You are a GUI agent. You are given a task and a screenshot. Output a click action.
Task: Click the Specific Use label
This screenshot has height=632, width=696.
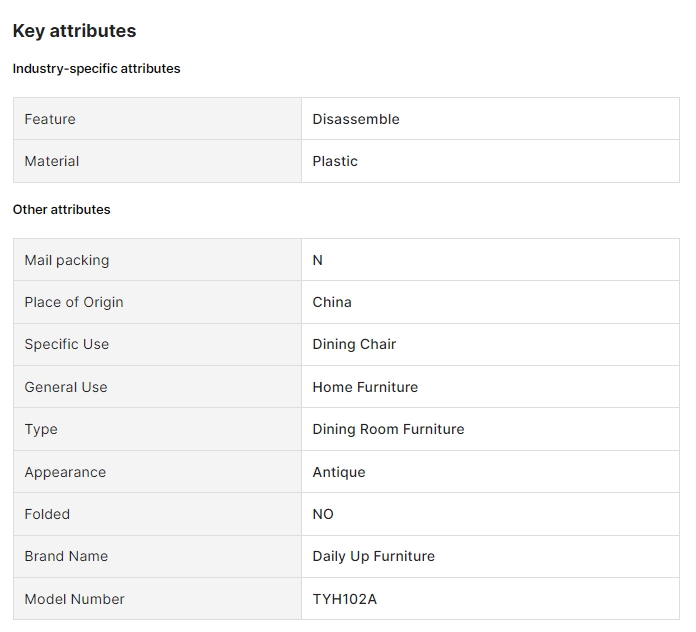(67, 344)
